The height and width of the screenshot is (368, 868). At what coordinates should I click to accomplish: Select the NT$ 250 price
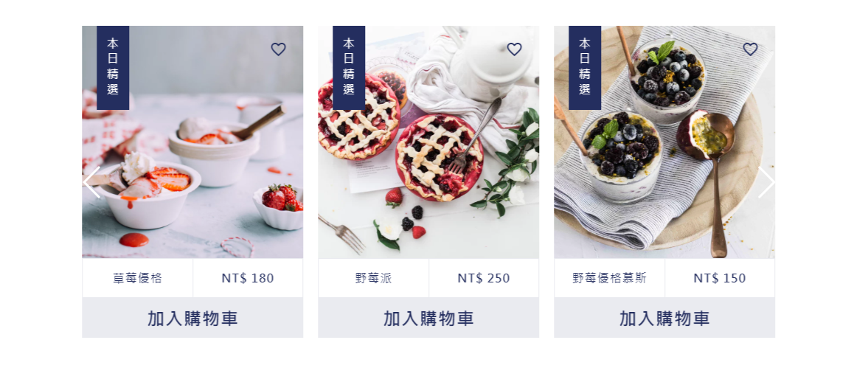coord(484,278)
